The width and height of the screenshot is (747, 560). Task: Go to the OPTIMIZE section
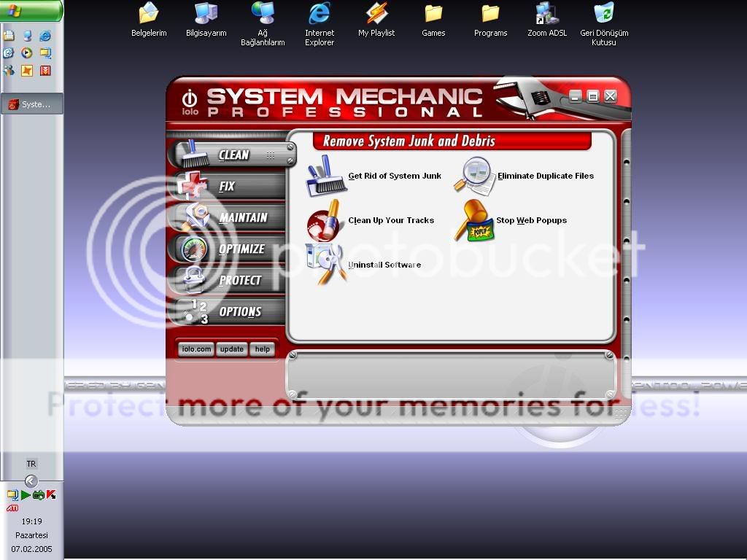[x=241, y=249]
